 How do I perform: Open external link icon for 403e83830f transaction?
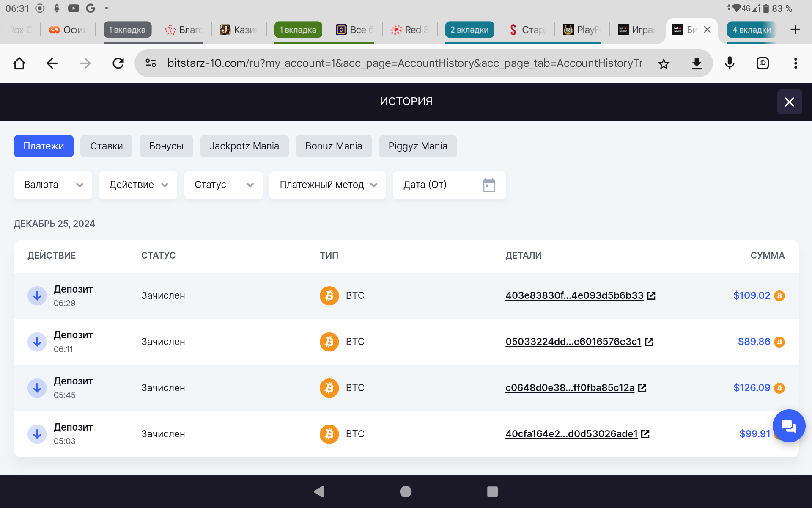click(651, 296)
